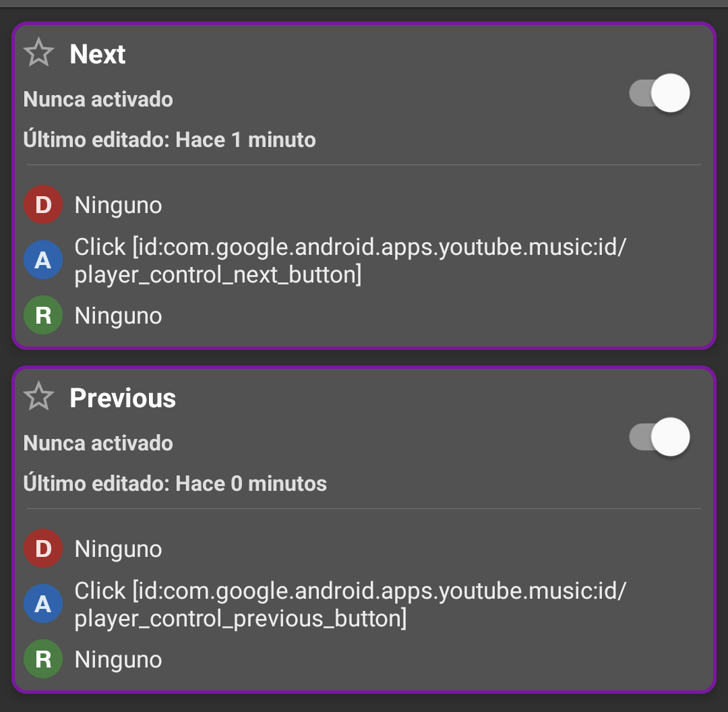Screen dimensions: 728x712
Task: Toggle the switch on the Next card
Action: (x=659, y=92)
